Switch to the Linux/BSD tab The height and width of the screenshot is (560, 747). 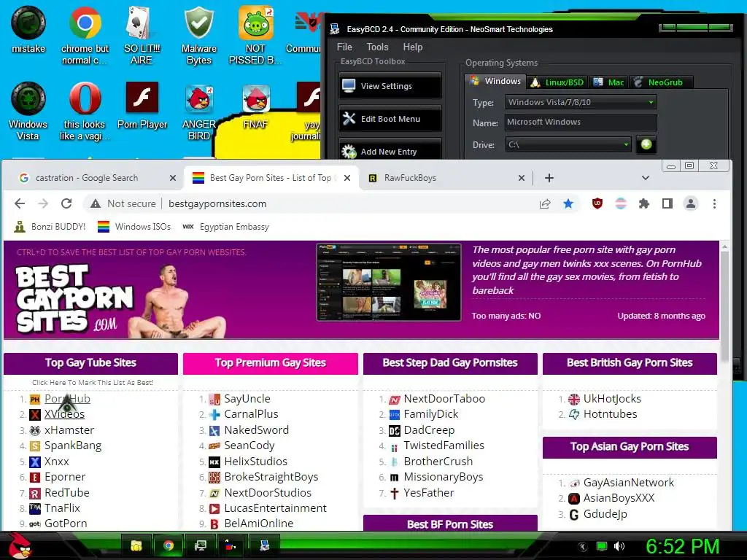(x=557, y=82)
